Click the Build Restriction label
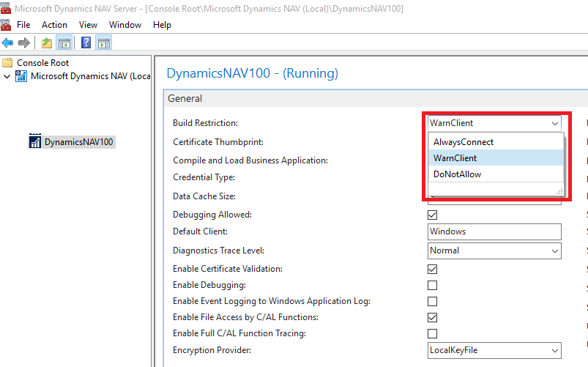Screen dimensions: 588x367 [205, 123]
